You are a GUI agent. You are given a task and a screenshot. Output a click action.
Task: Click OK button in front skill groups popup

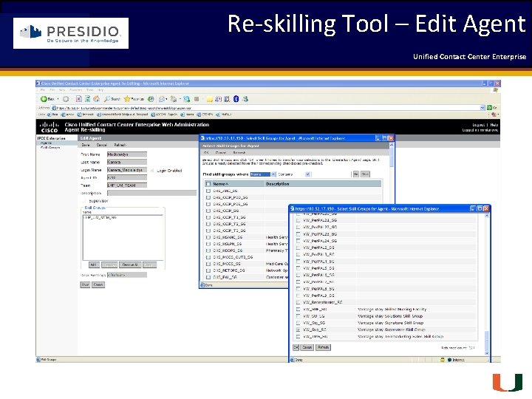(x=296, y=347)
